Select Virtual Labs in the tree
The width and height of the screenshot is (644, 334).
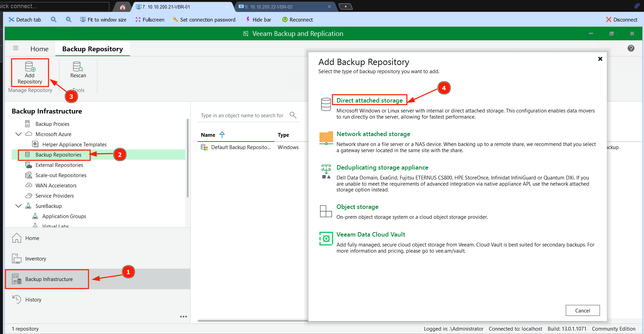pyautogui.click(x=55, y=226)
